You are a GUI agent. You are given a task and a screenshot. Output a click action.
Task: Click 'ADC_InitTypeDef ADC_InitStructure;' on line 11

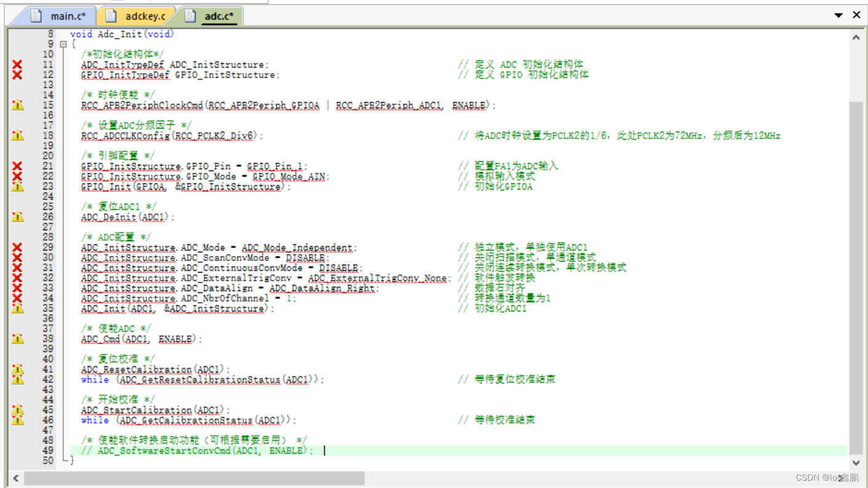[175, 65]
